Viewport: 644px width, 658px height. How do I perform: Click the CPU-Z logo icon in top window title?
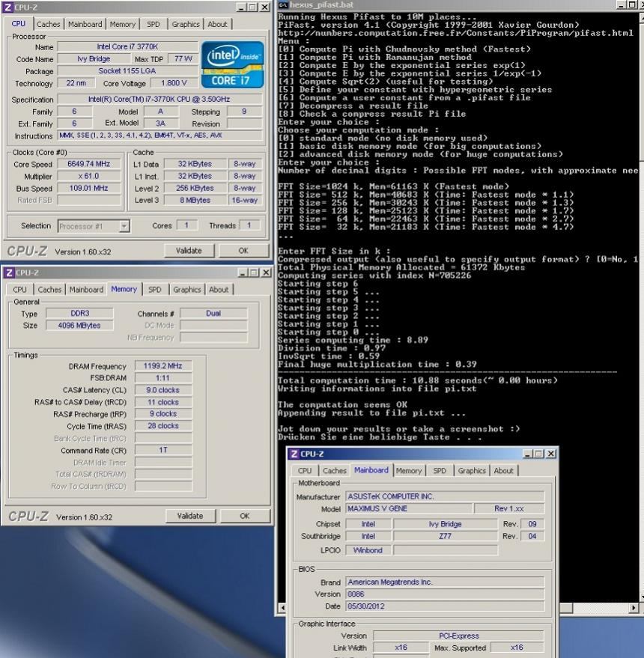7,7
